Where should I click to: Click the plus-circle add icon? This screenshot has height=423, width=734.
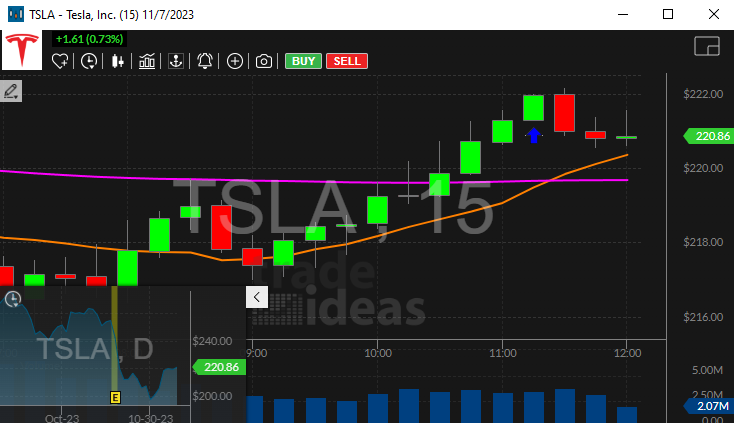pyautogui.click(x=235, y=61)
